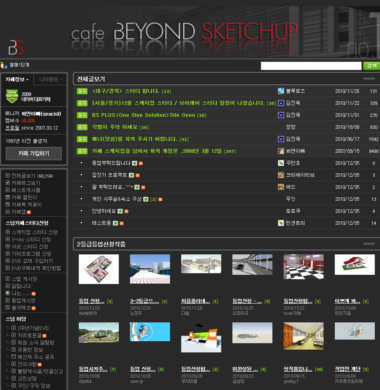Click the 카페 가입하기 join button
Screen dimensions: 380x390
(34, 153)
